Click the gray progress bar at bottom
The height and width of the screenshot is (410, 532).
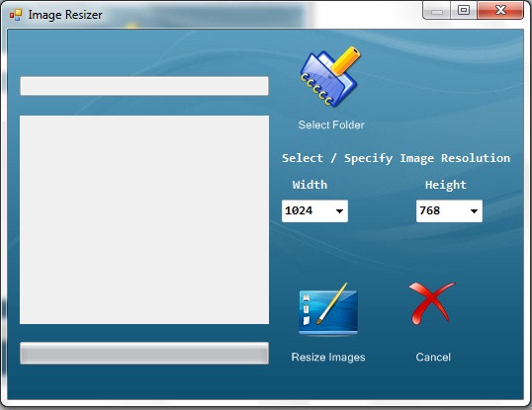(x=144, y=353)
